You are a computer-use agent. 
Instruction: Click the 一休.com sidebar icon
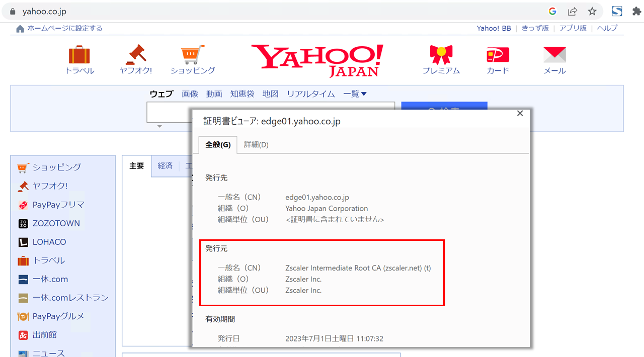[x=23, y=280]
